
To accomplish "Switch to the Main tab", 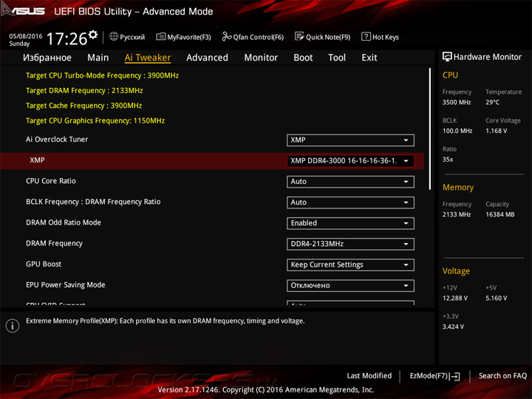I will [98, 58].
